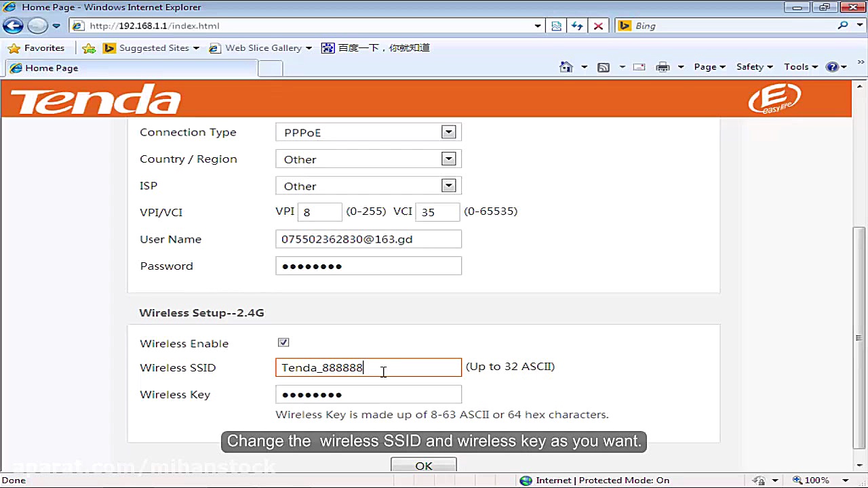Click the red Stop loading icon
The image size is (868, 488).
[598, 26]
